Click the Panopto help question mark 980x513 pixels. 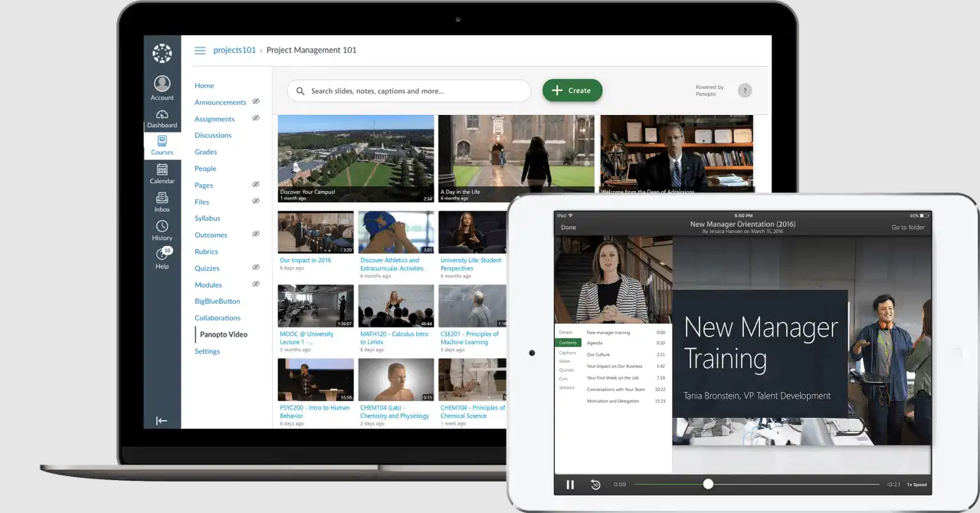pos(744,90)
